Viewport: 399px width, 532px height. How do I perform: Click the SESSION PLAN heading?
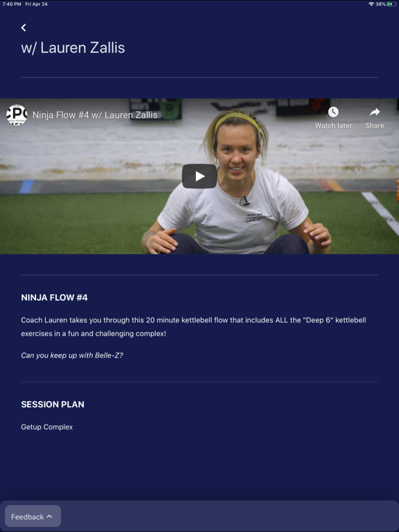[53, 405]
